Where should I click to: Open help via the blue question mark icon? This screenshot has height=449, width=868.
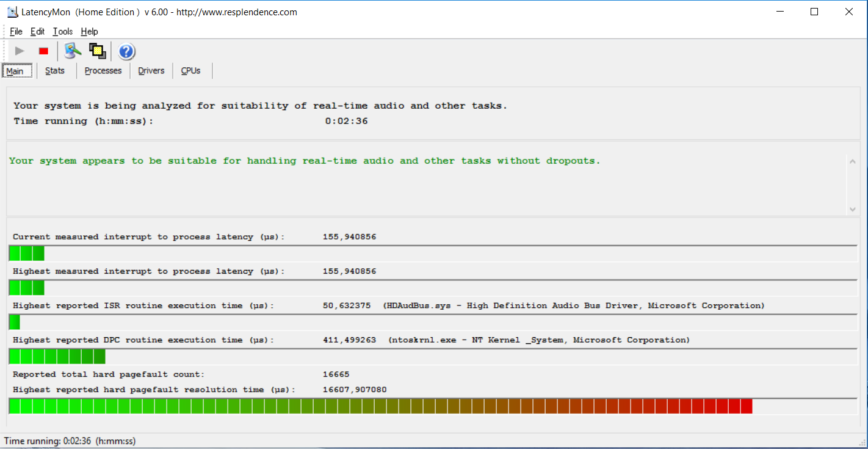click(x=126, y=51)
